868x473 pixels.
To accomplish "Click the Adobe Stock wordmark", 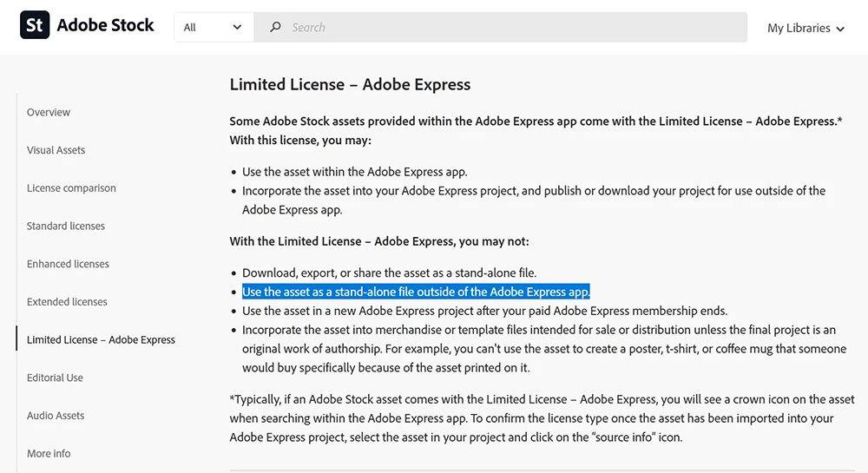I will point(105,25).
